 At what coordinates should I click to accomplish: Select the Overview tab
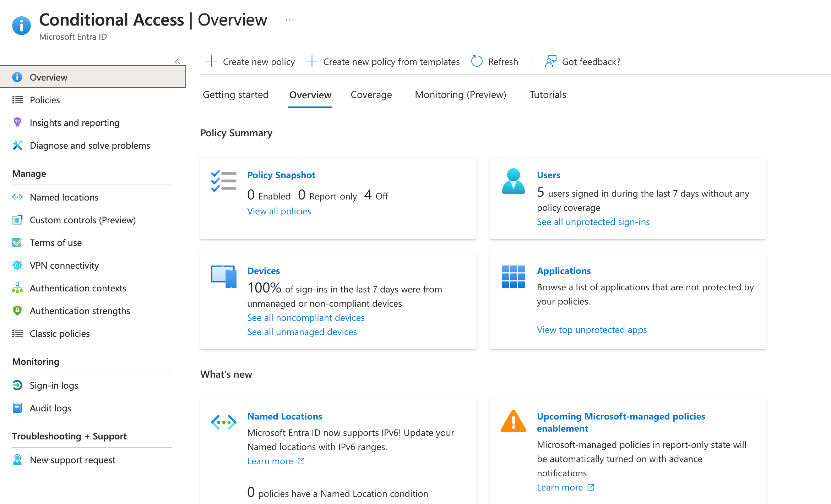(310, 95)
